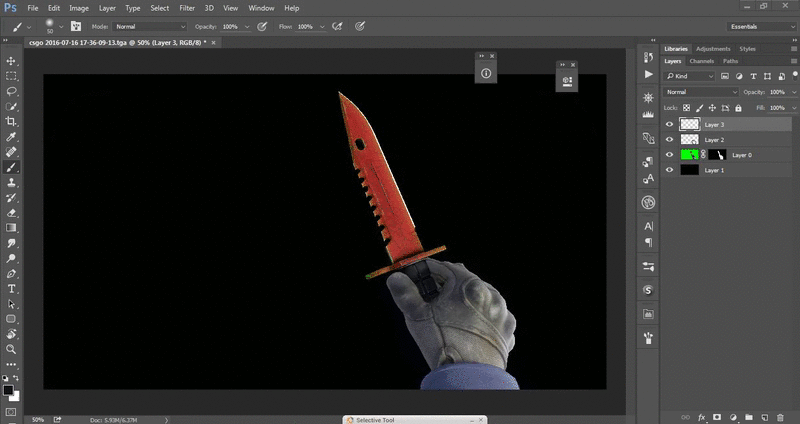Switch to the Paths tab
Image resolution: width=800 pixels, height=424 pixels.
tap(730, 61)
